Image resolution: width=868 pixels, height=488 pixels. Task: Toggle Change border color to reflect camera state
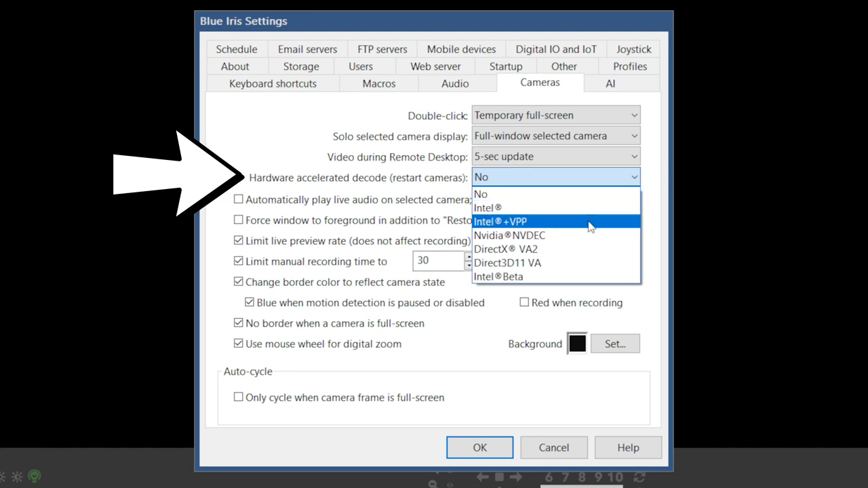239,281
